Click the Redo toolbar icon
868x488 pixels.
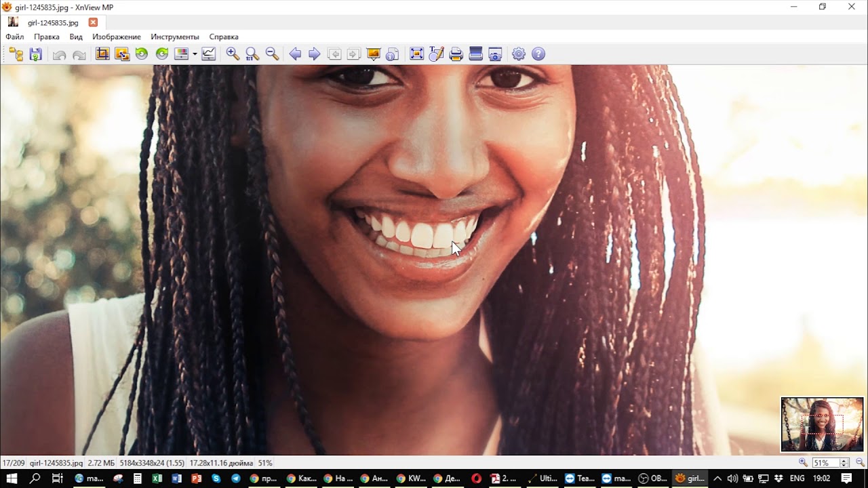[79, 54]
